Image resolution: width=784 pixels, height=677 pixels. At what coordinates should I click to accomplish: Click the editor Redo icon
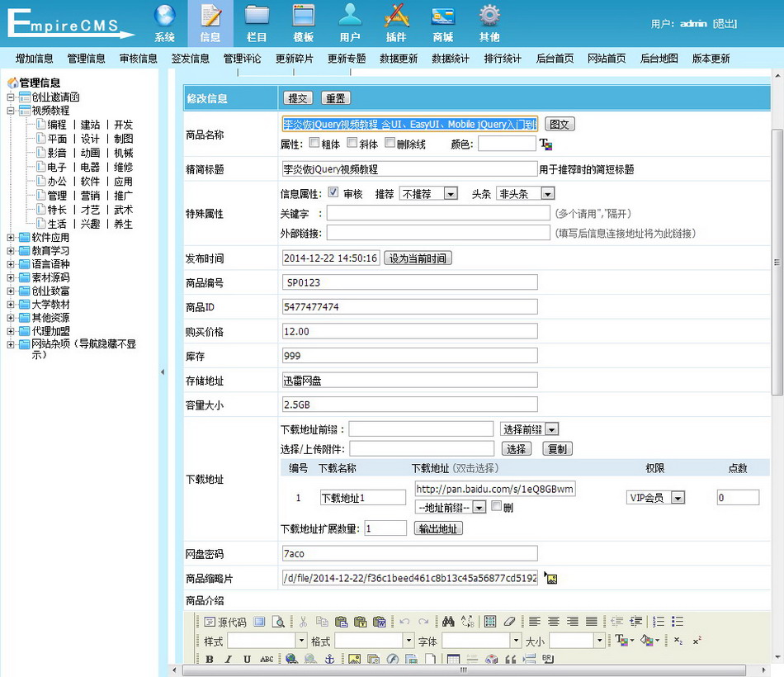click(x=423, y=622)
